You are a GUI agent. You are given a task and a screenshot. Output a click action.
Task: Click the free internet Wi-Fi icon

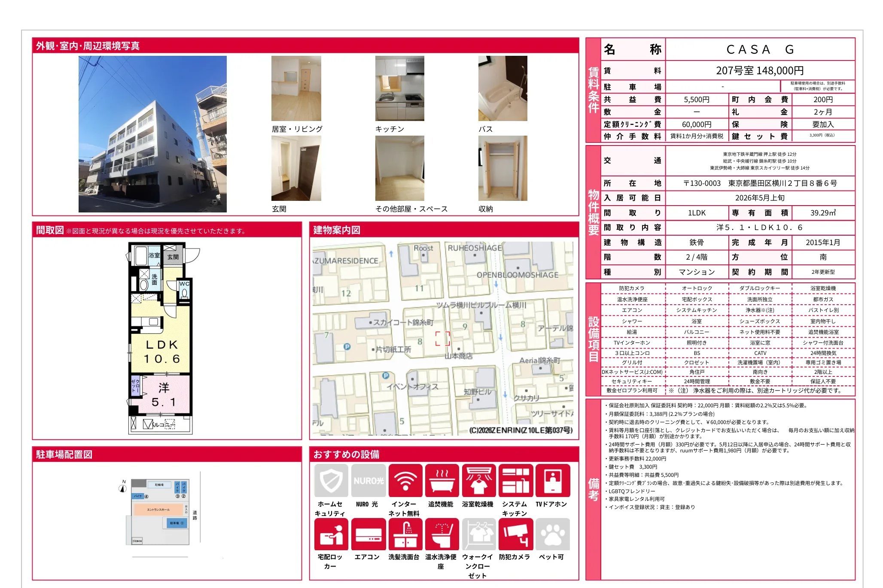pos(405,481)
